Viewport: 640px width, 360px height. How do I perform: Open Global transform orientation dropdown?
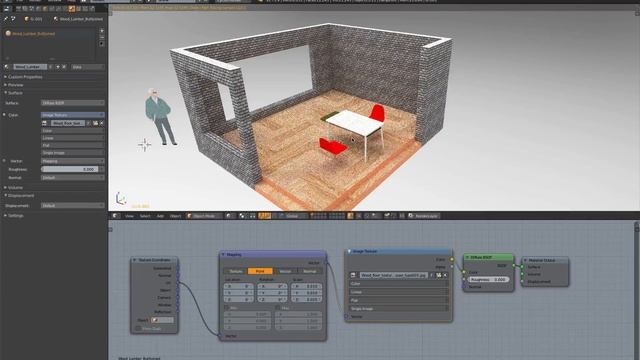coord(293,216)
